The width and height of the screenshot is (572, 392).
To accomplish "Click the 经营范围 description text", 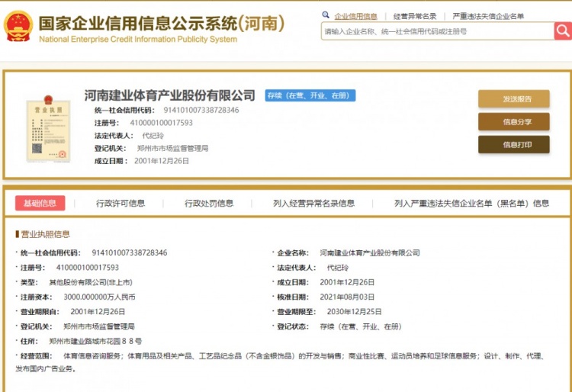I will point(279,362).
